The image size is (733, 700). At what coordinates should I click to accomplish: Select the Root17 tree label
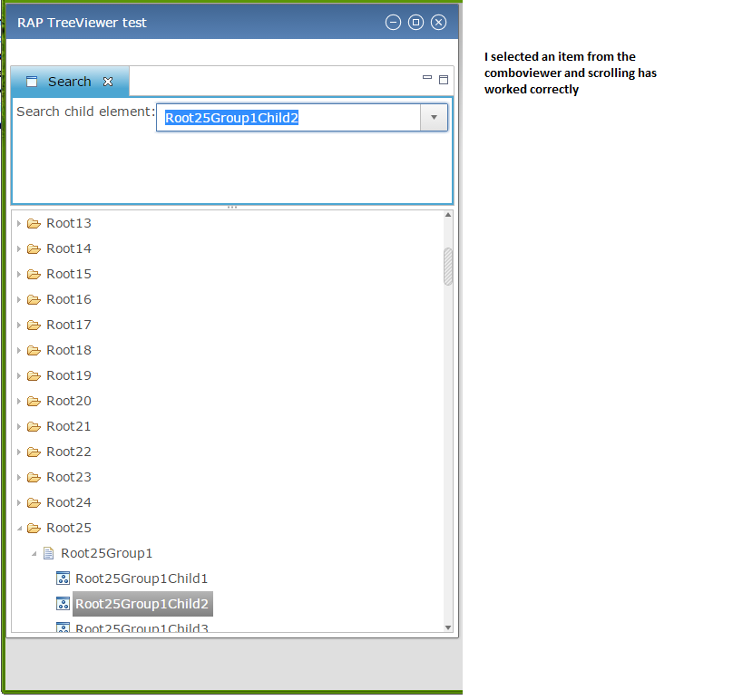[x=69, y=325]
